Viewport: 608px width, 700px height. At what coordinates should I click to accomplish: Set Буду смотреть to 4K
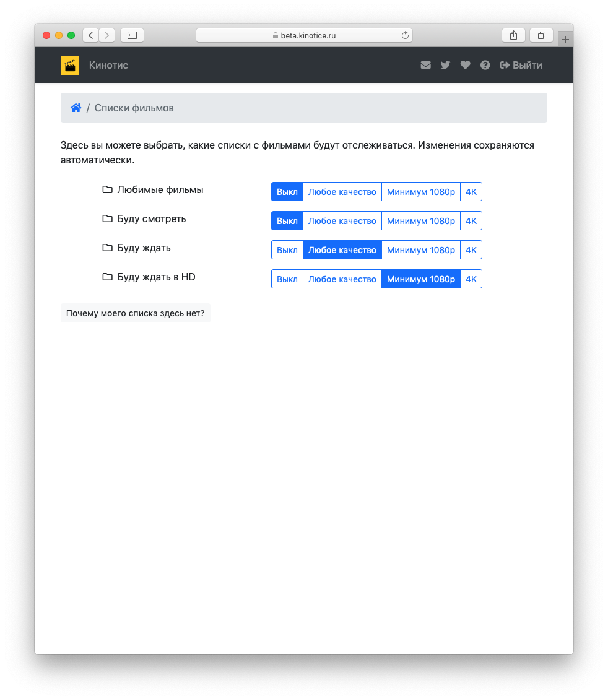tap(471, 221)
